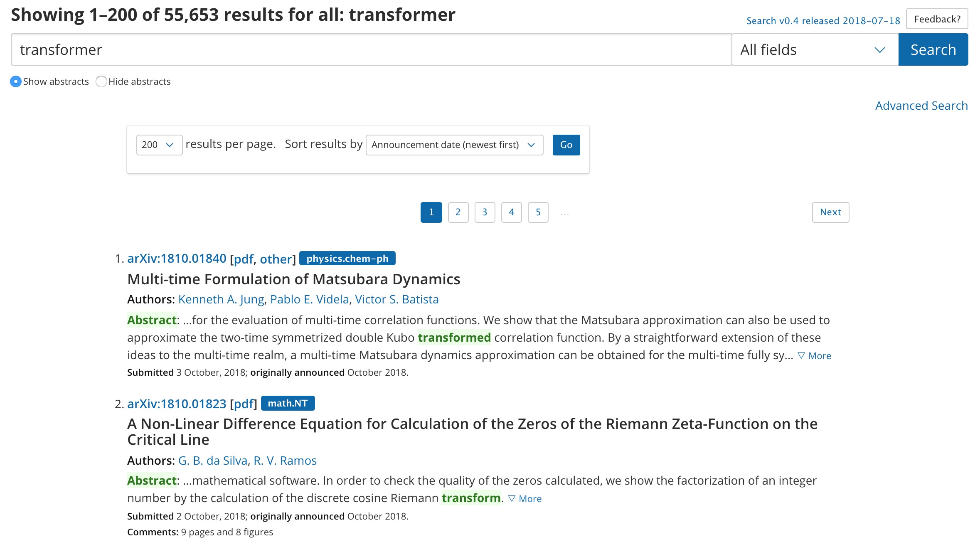This screenshot has width=980, height=542.
Task: Click the physics.chem-ph category badge
Action: coord(347,258)
